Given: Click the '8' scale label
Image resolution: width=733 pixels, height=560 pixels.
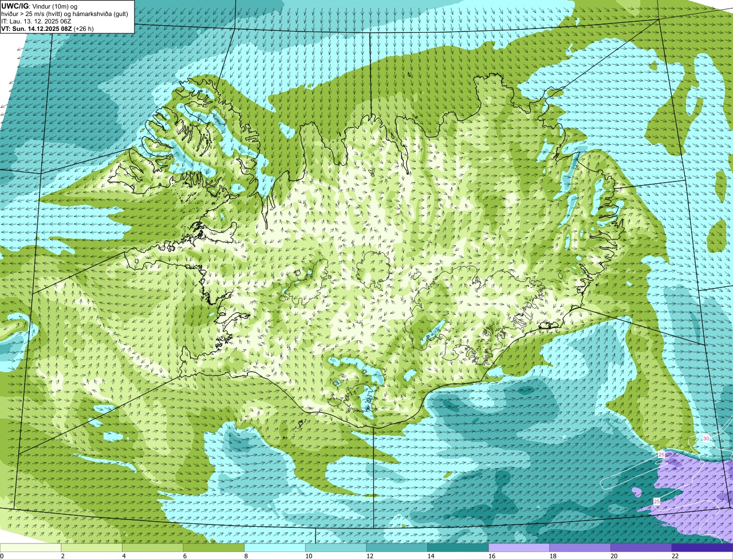Looking at the screenshot, I should pos(246,556).
